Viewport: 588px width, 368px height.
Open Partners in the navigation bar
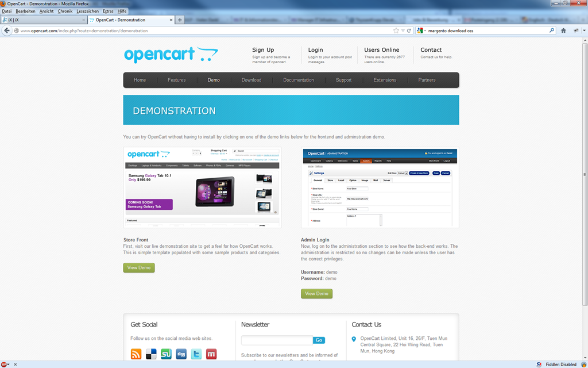click(x=427, y=80)
